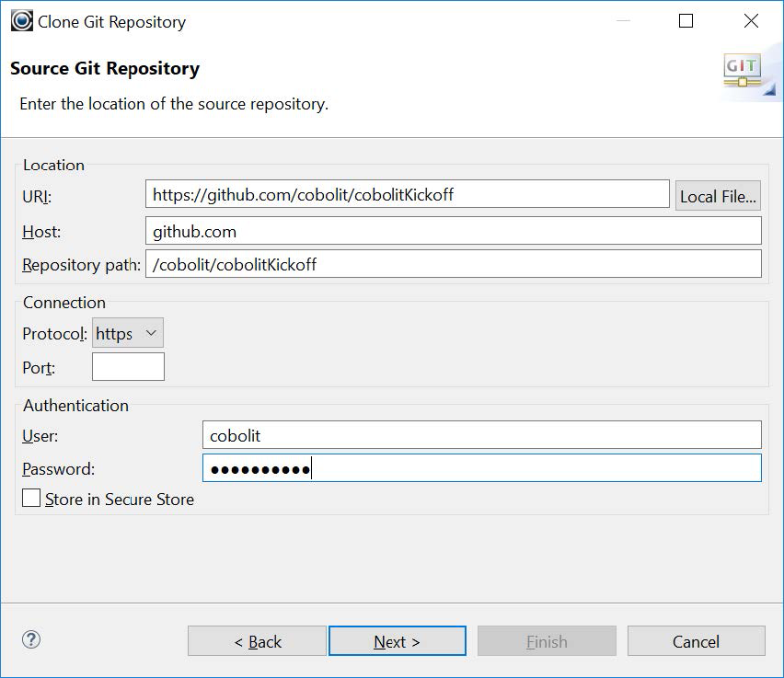
Task: Click the maximize window control
Action: [x=686, y=20]
